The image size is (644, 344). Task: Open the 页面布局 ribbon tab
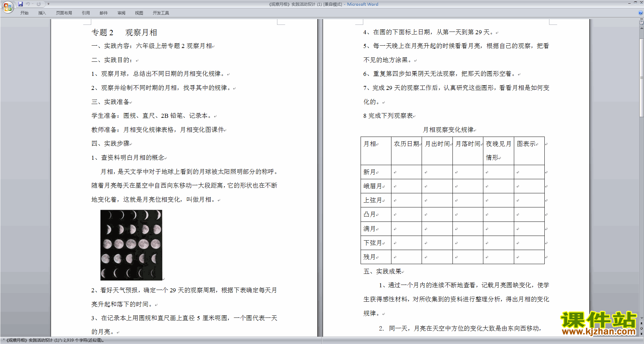64,13
